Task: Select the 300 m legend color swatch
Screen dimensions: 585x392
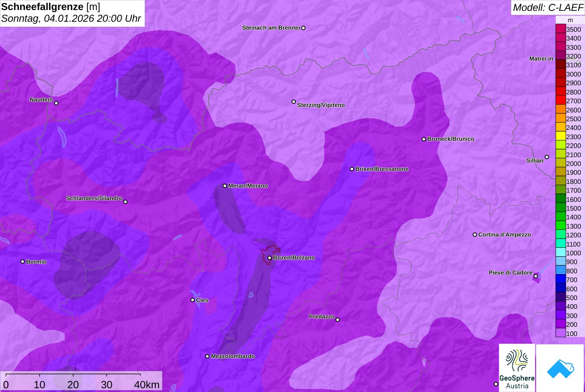Action: (x=561, y=315)
